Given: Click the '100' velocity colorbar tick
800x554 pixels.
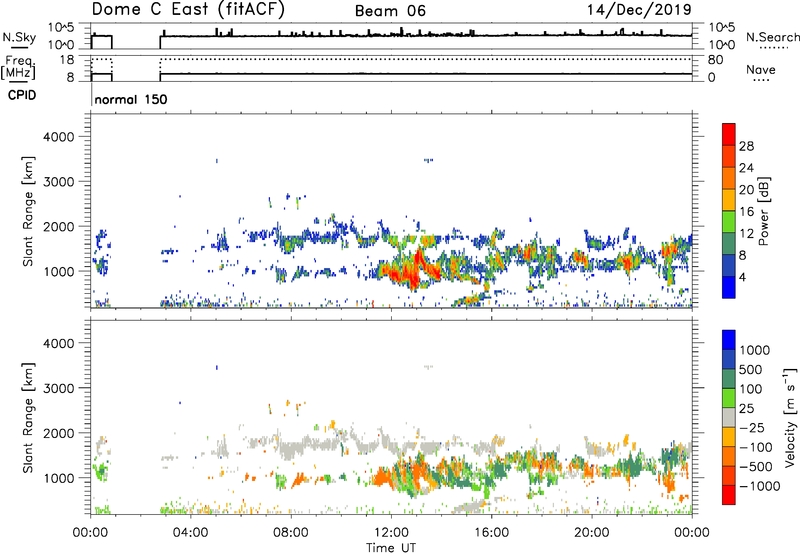Looking at the screenshot, I should (x=751, y=389).
